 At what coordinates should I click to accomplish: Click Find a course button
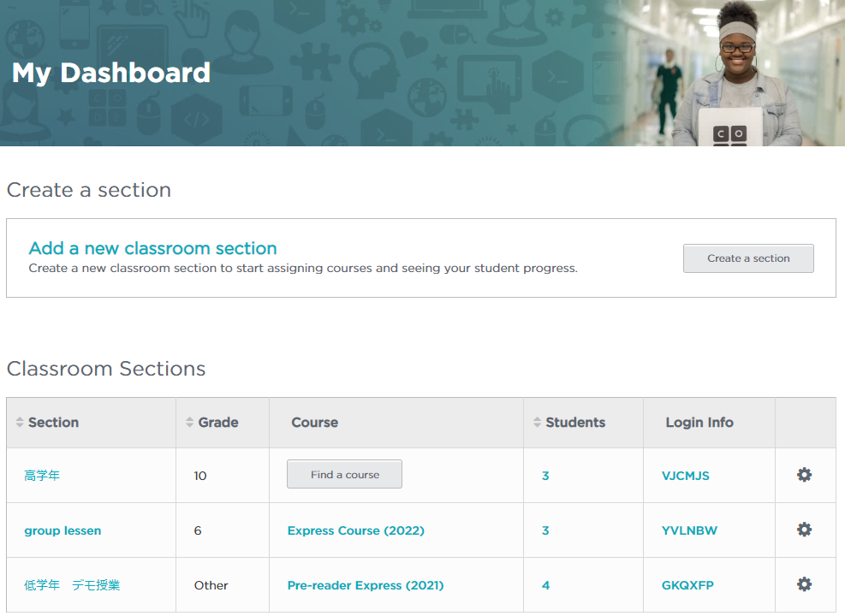(x=344, y=475)
